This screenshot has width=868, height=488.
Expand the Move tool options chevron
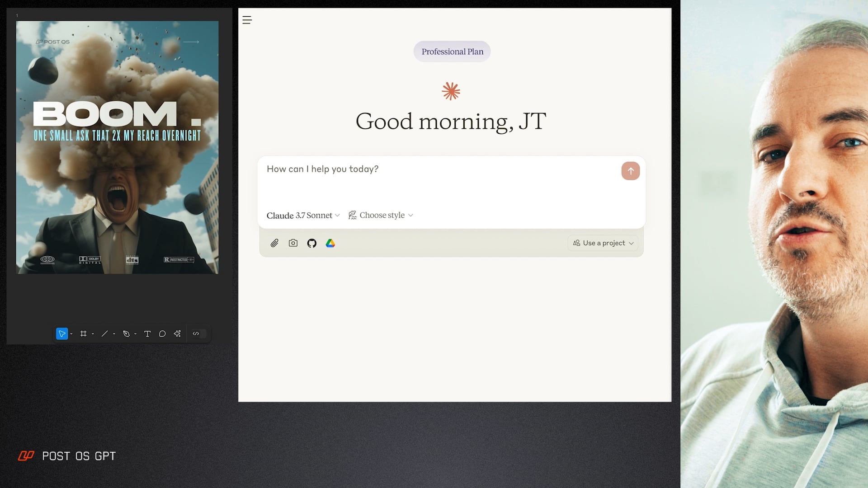(71, 334)
